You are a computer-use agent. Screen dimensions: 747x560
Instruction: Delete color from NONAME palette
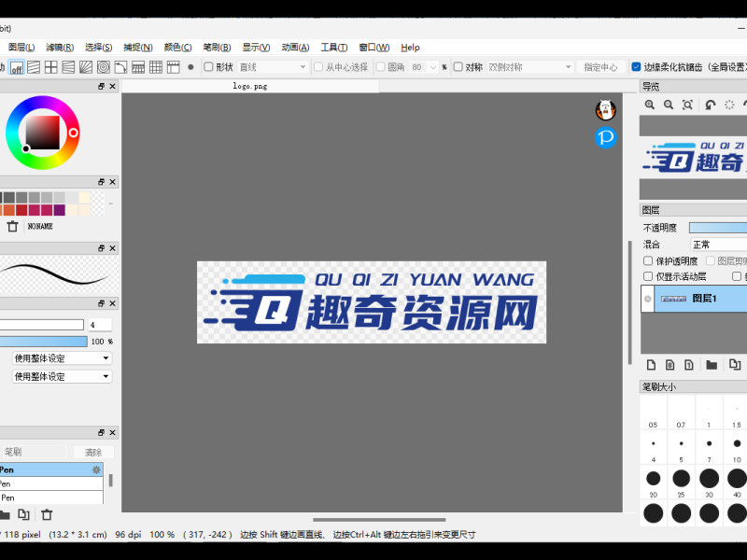click(13, 226)
